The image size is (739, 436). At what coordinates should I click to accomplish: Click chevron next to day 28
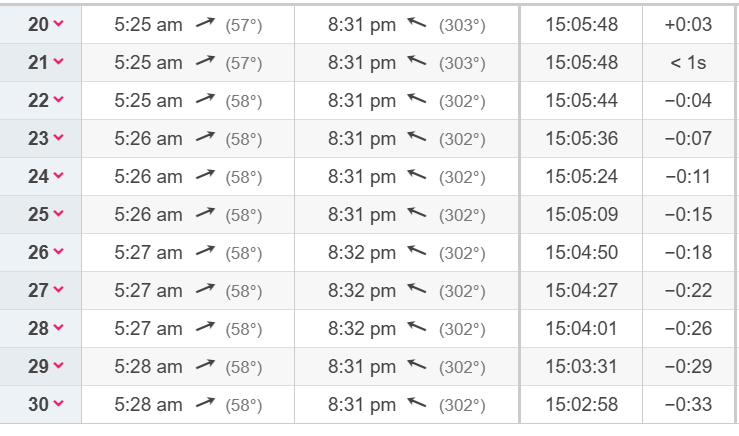(58, 328)
